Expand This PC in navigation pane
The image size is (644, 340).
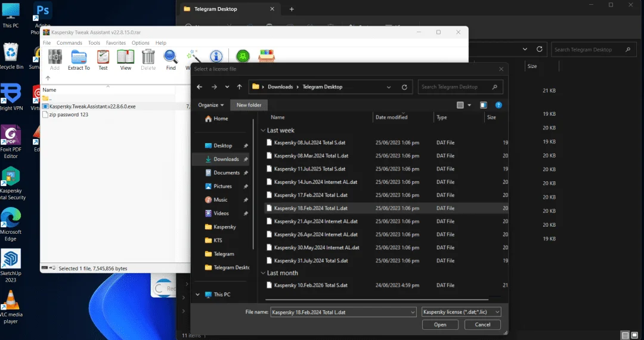pyautogui.click(x=197, y=295)
